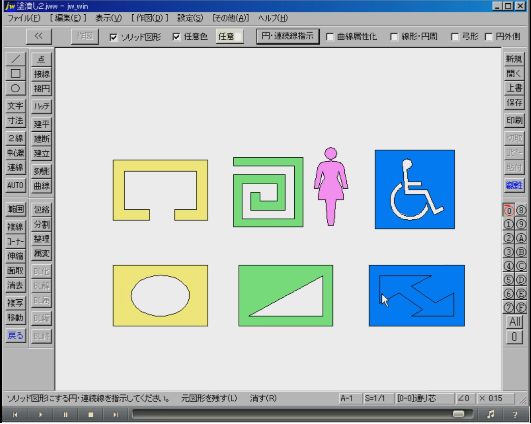This screenshot has width=531, height=424.
Task: Select the 複写 copy tool
Action: point(16,303)
